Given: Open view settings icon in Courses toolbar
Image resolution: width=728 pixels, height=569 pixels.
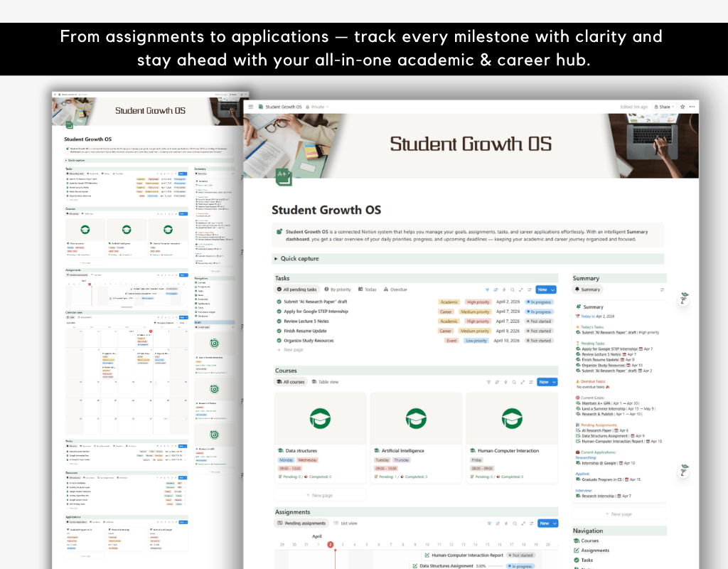Looking at the screenshot, I should [530, 382].
